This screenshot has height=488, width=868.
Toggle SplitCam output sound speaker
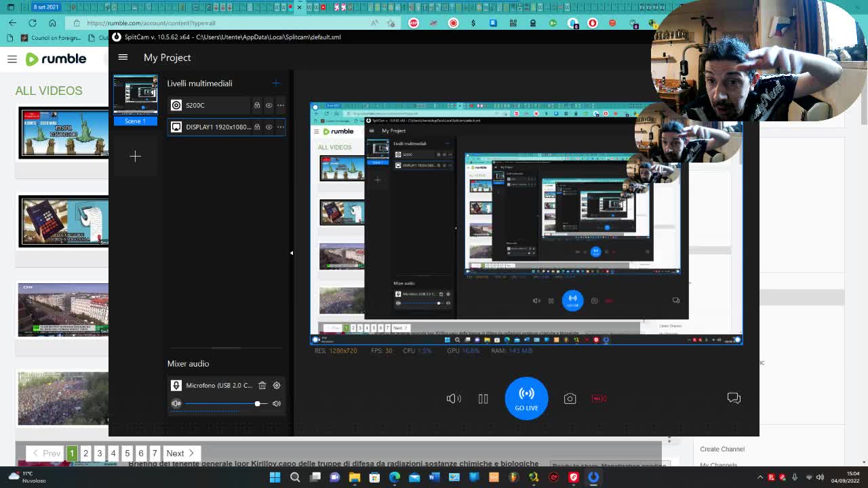[x=454, y=399]
